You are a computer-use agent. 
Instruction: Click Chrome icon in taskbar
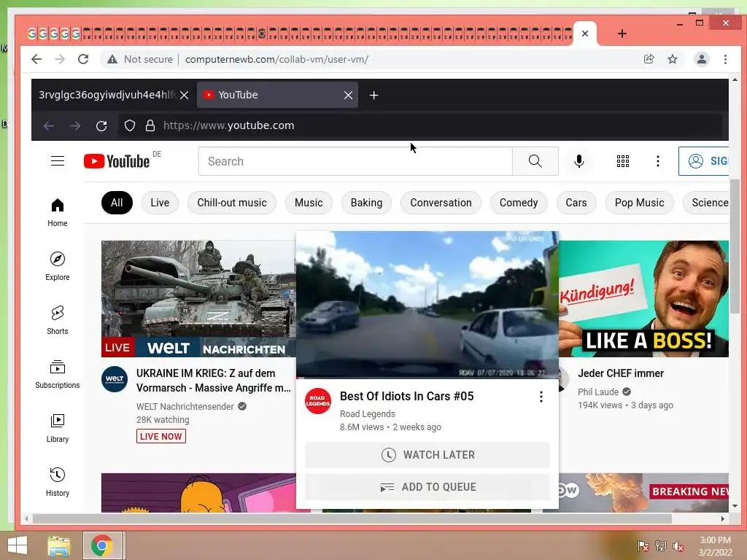(x=101, y=545)
